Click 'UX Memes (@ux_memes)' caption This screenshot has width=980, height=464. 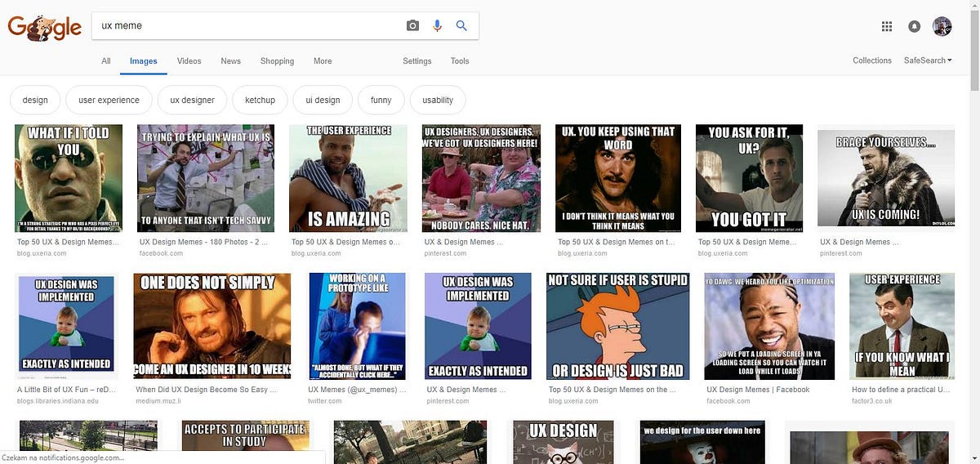[x=357, y=390]
